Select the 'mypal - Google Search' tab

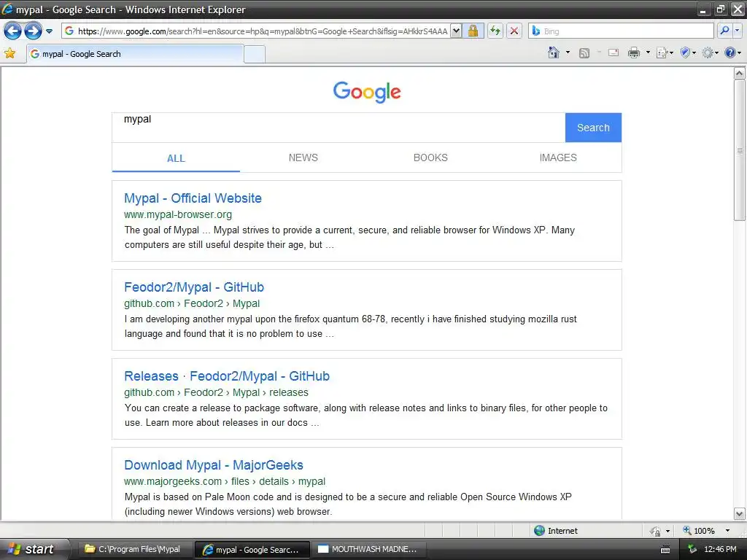(x=135, y=54)
